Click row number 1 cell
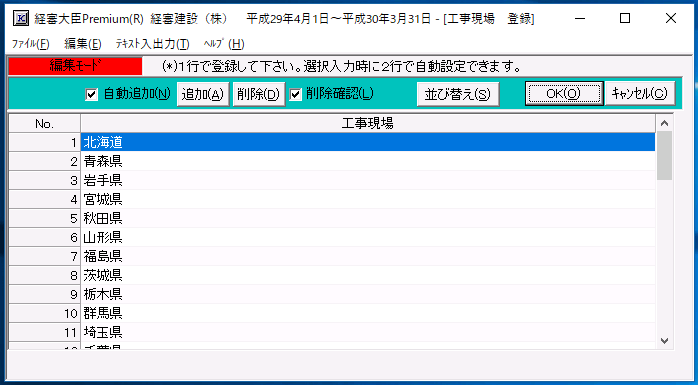 45,142
